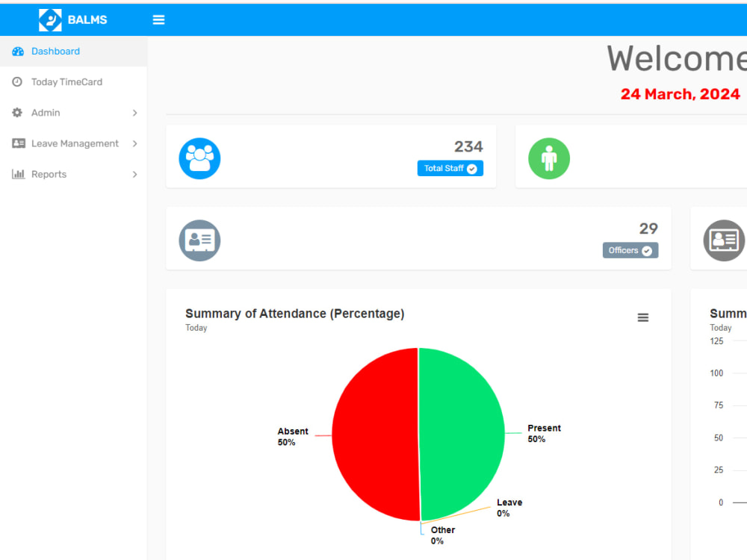Open the Dashboard menu item
Viewport: 747px width, 560px height.
[73, 52]
